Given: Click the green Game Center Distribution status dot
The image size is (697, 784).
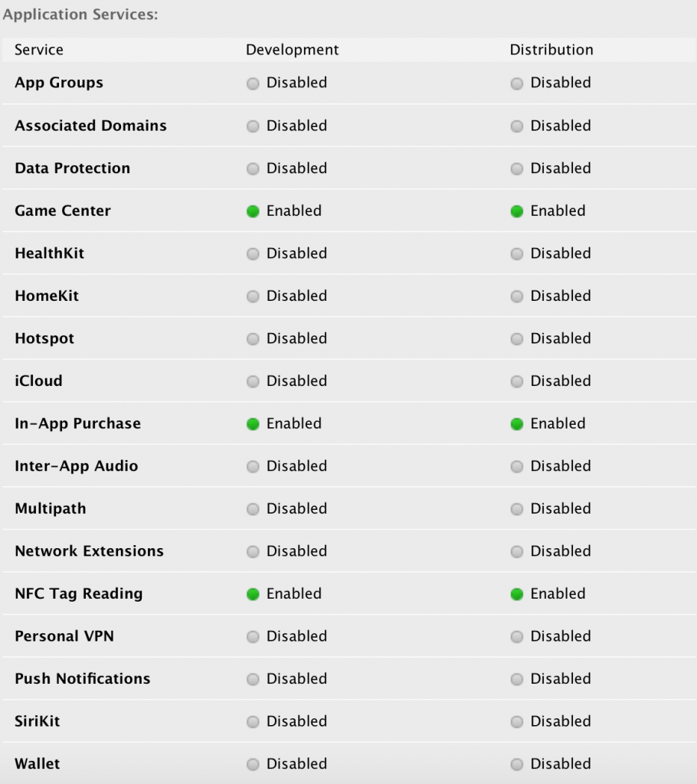Looking at the screenshot, I should click(517, 211).
